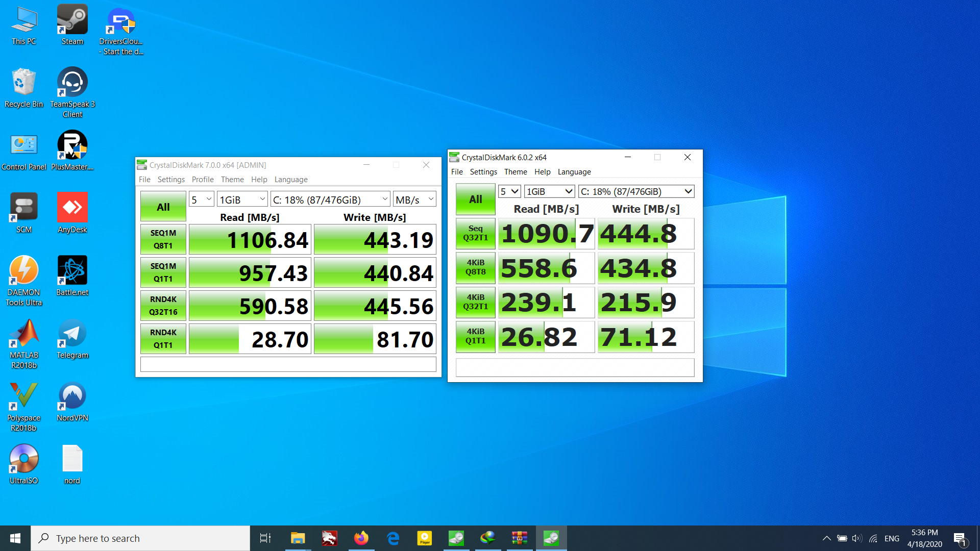This screenshot has width=980, height=551.
Task: Select the nord file on desktop
Action: [72, 464]
